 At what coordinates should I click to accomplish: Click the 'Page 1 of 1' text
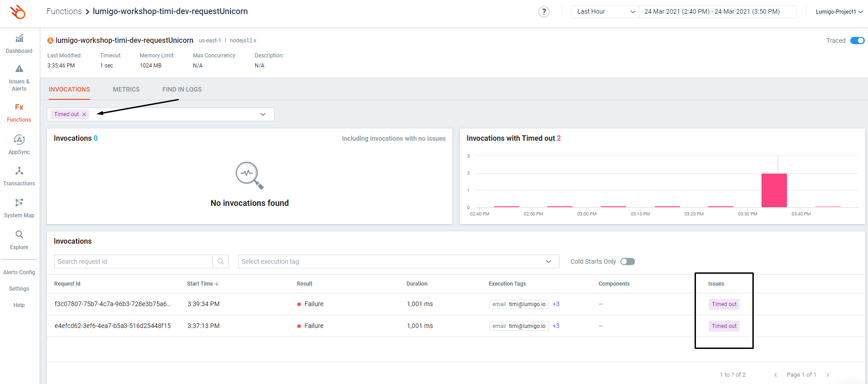801,375
